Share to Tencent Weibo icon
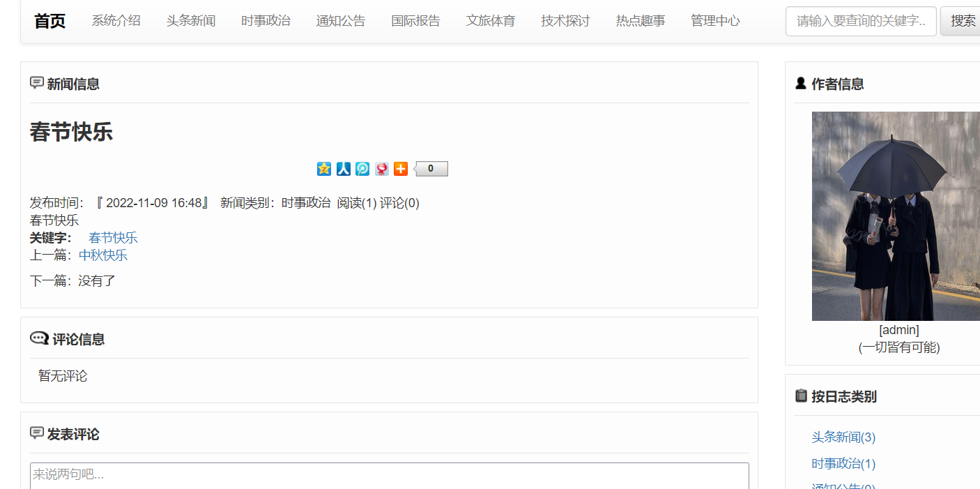The image size is (980, 489). click(362, 169)
